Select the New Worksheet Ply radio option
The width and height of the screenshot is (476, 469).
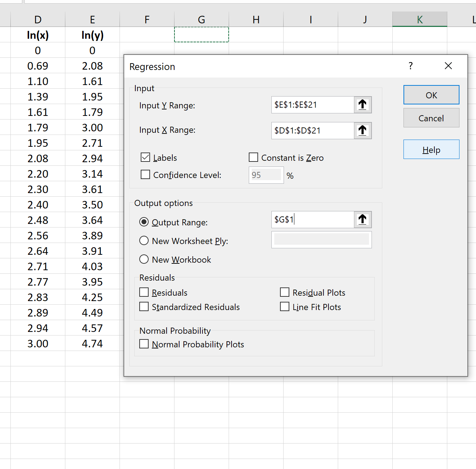point(144,240)
